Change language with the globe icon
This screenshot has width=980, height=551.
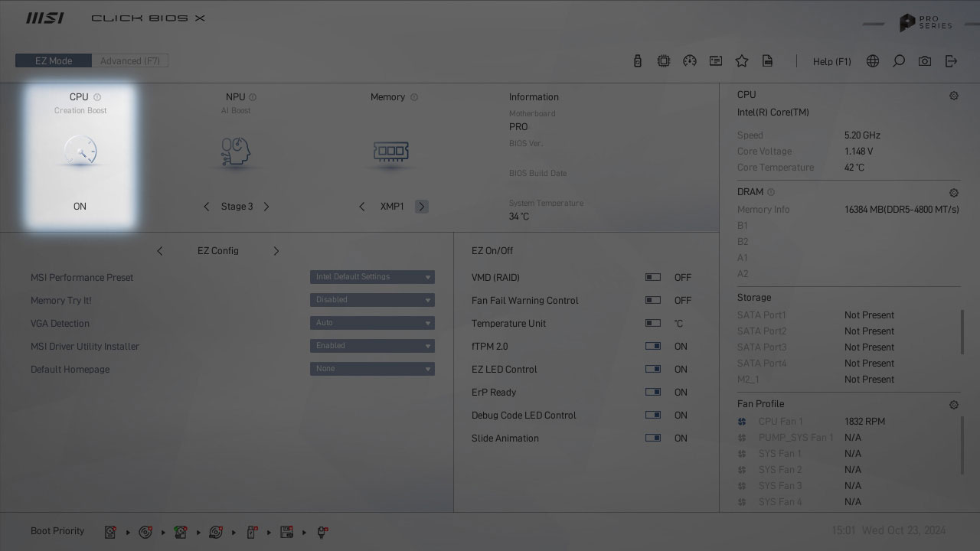873,61
